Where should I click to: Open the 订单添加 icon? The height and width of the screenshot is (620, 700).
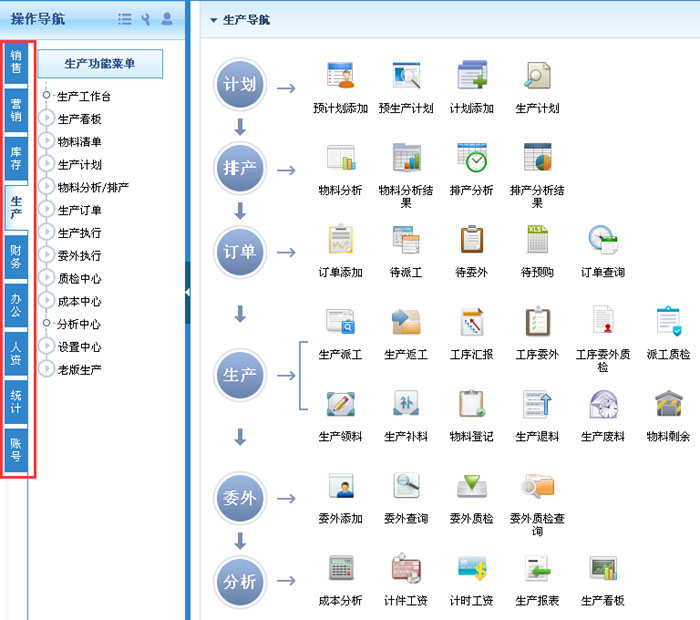click(x=341, y=240)
